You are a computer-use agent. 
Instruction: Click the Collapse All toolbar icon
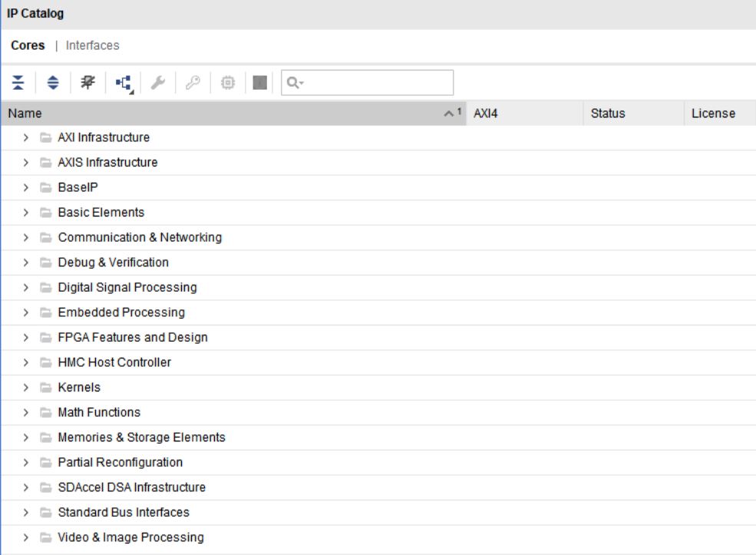[x=18, y=82]
